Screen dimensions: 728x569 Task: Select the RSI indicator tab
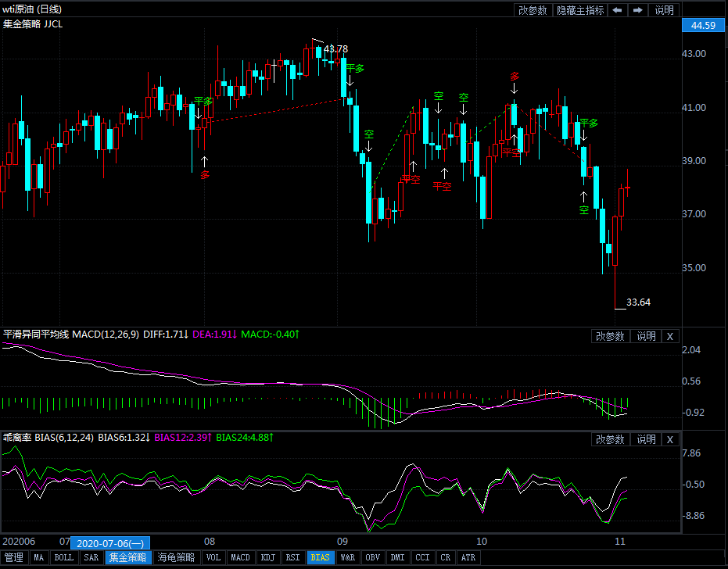click(x=292, y=557)
